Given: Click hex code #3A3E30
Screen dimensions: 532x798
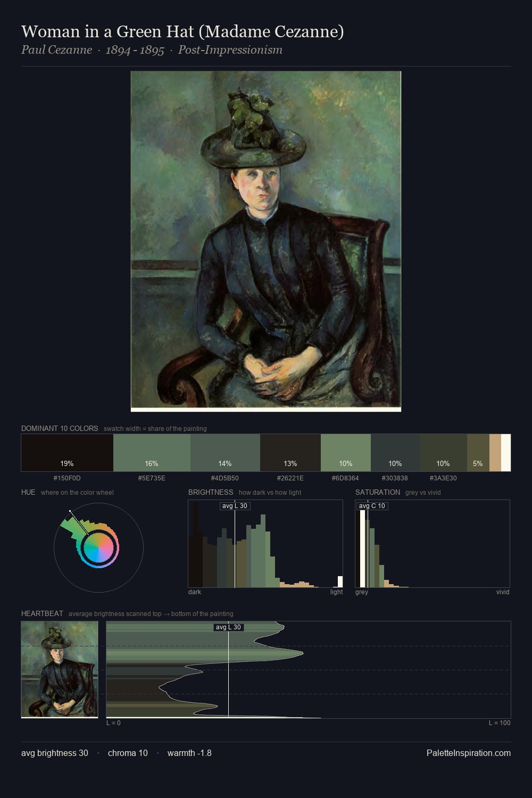Looking at the screenshot, I should pos(443,478).
